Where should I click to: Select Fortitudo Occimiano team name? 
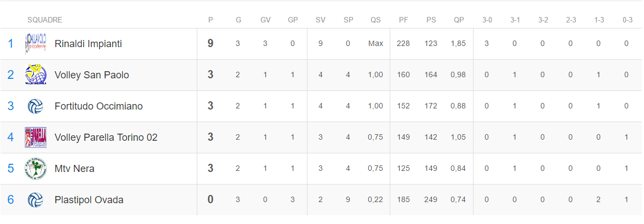tap(99, 106)
